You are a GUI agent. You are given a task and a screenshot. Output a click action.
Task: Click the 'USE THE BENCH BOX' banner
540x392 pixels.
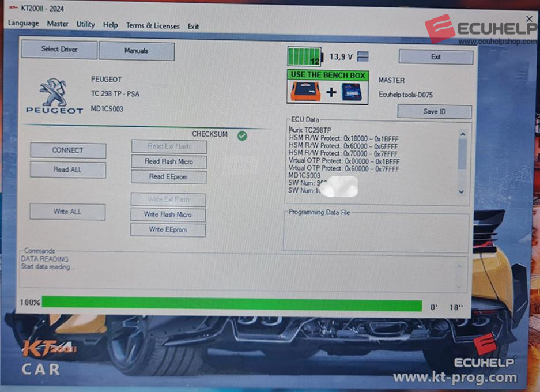pyautogui.click(x=328, y=75)
